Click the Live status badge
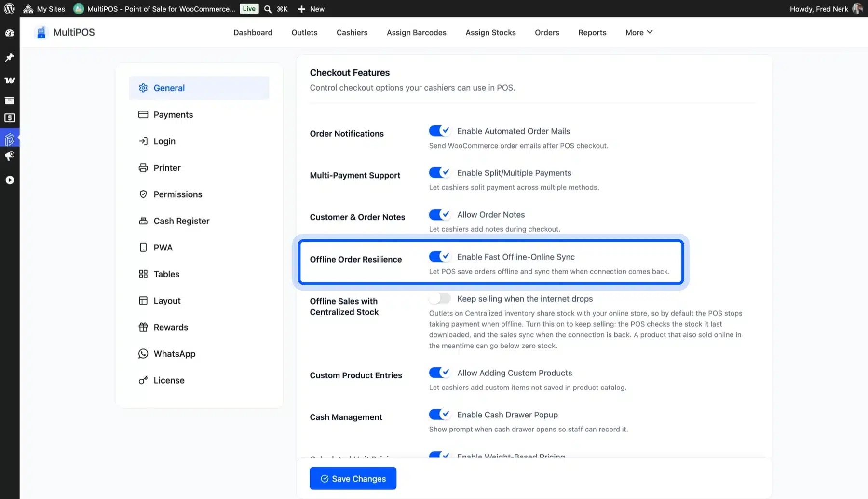 (x=249, y=9)
